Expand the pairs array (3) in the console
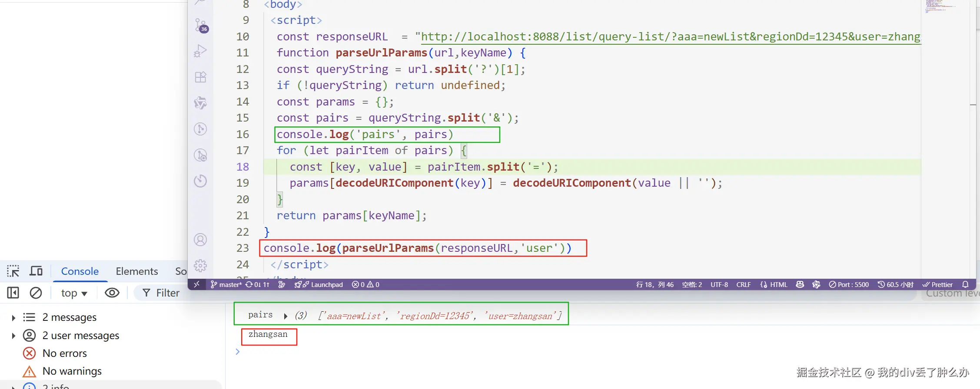Viewport: 980px width, 389px height. tap(286, 316)
